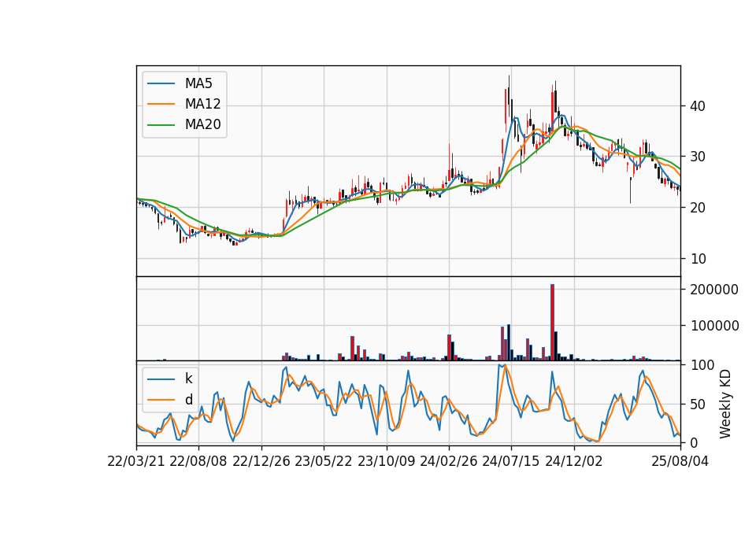Click the Weekly KD axis title
Viewport: 756px width, 543px height.
[725, 404]
